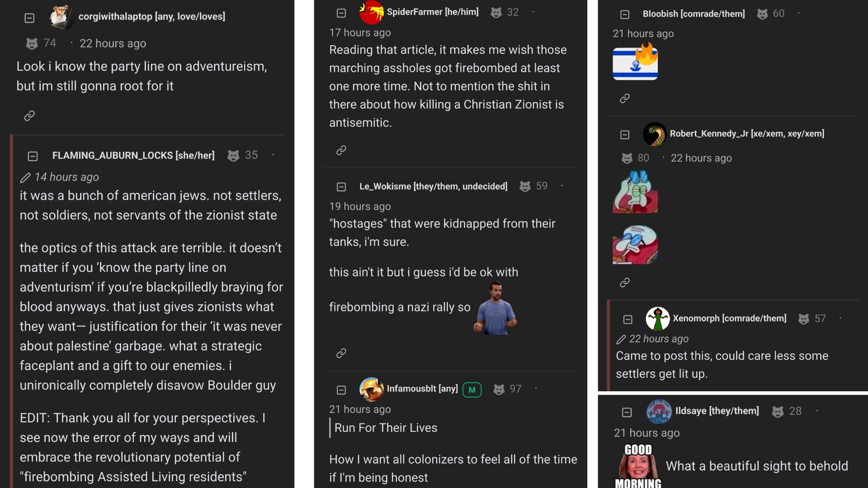Viewport: 868px width, 488px height.
Task: Open SpiderFarmer's user profile
Action: (432, 12)
